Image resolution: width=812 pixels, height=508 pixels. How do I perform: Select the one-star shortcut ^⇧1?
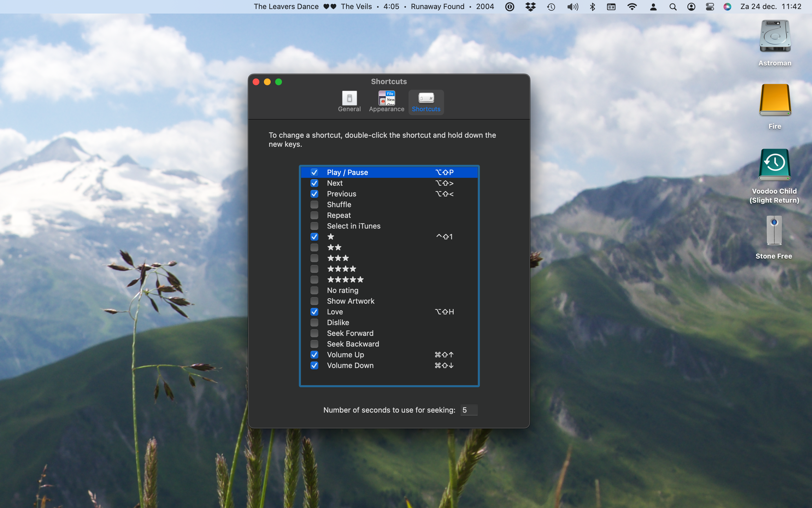coord(444,237)
